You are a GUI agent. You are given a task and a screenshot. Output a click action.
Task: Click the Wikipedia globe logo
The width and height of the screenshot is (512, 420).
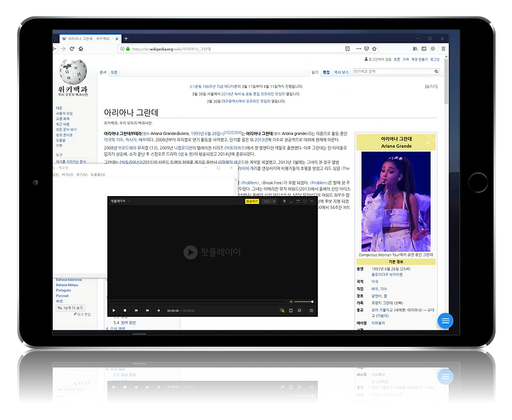point(73,72)
